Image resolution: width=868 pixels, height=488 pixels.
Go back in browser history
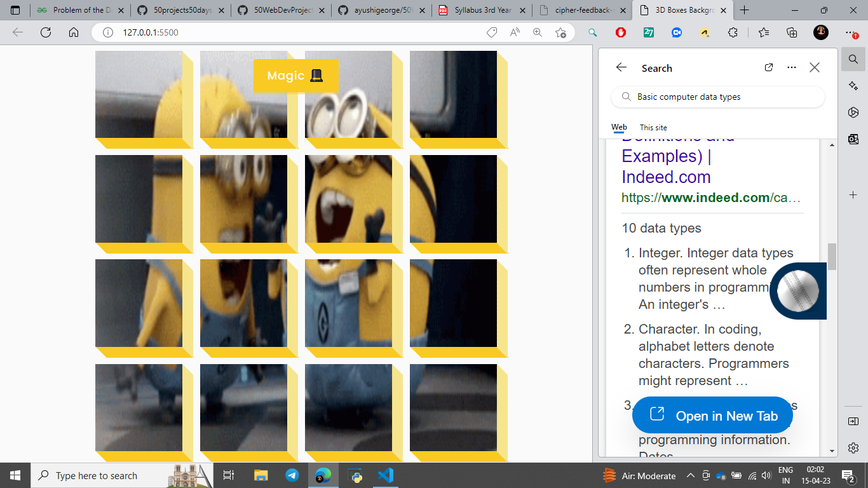(18, 32)
